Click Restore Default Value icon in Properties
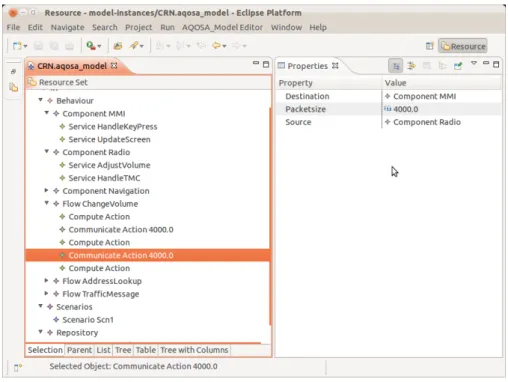508x382 pixels. [x=427, y=66]
